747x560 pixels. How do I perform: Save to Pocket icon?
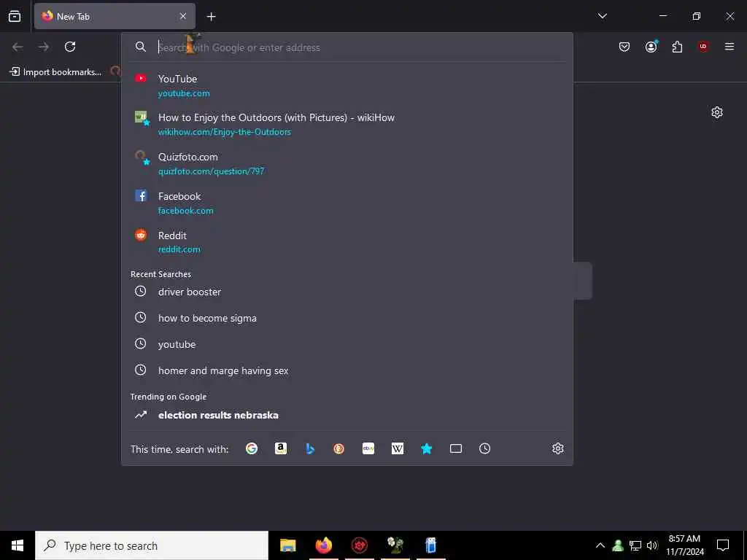pyautogui.click(x=624, y=47)
